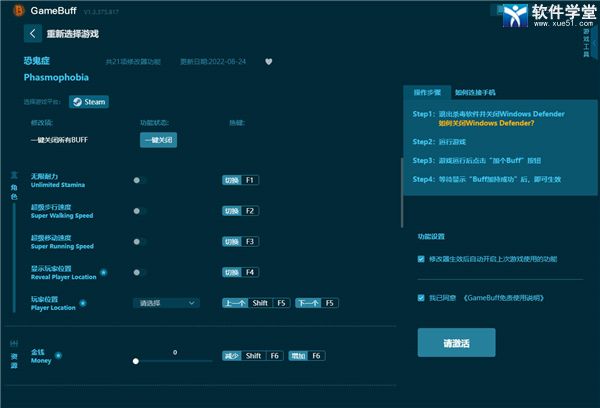This screenshot has height=408, width=600.
Task: Click the Money slider handle
Action: pyautogui.click(x=135, y=362)
